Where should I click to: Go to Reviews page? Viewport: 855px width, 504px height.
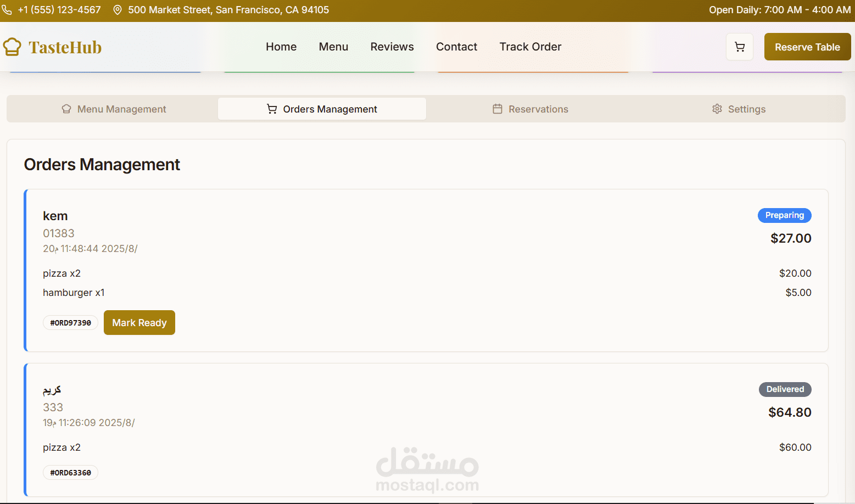(392, 47)
